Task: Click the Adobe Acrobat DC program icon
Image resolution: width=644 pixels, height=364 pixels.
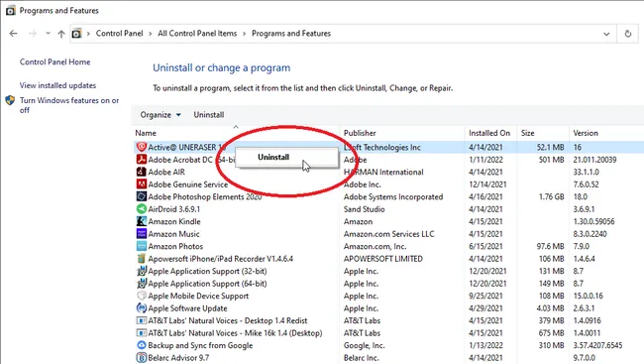Action: point(142,160)
